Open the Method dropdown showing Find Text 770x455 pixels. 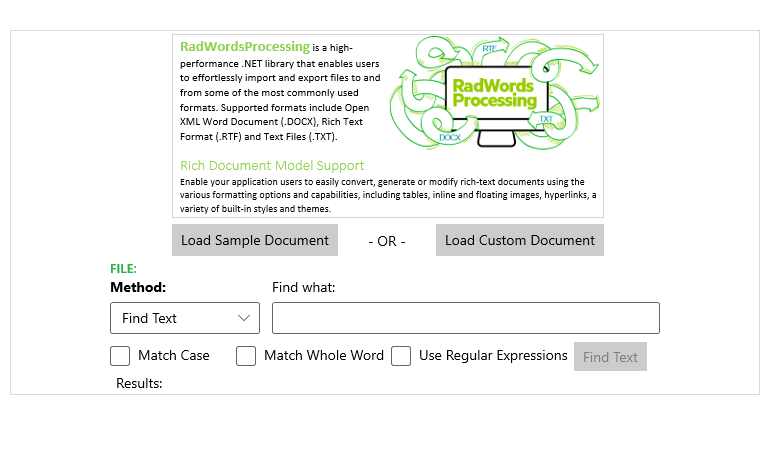[185, 318]
